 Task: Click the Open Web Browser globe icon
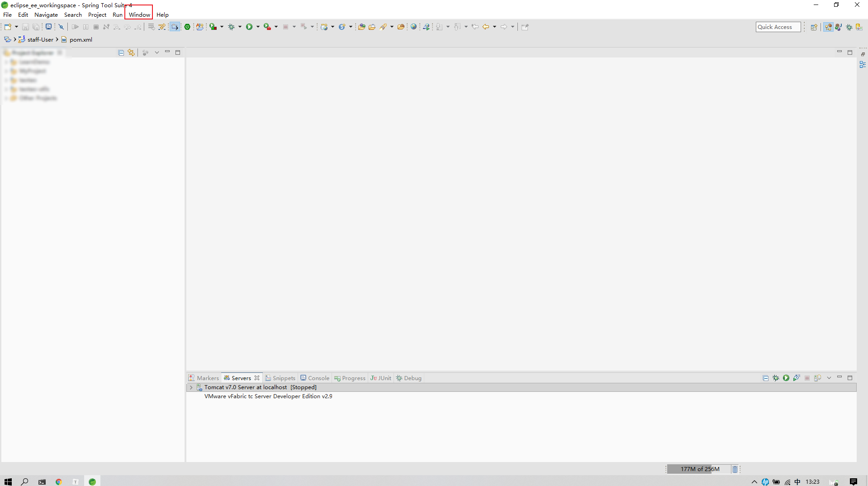(x=413, y=27)
